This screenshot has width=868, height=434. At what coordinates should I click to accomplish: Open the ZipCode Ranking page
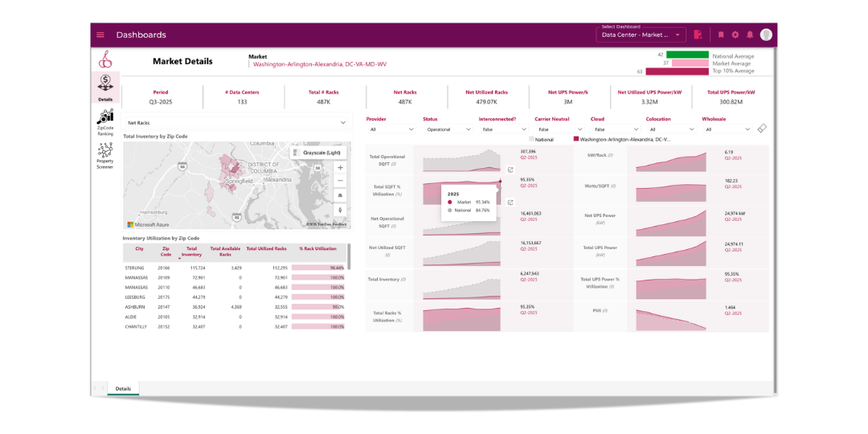(105, 122)
